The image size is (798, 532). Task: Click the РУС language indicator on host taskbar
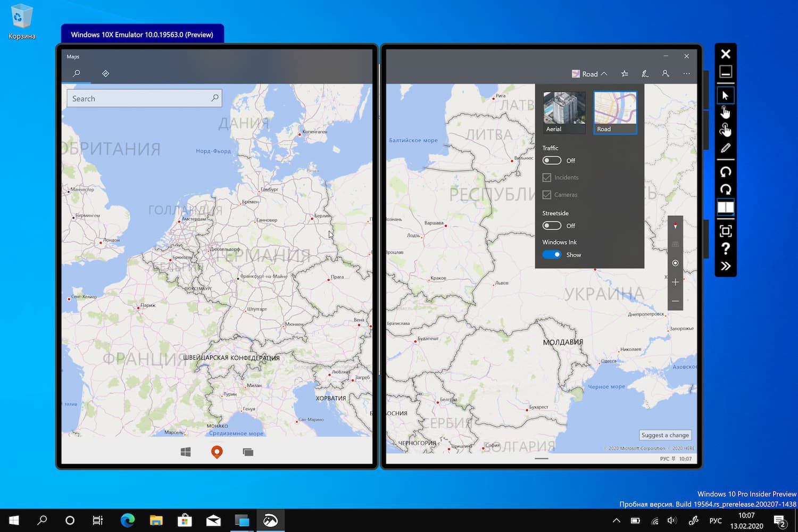[x=716, y=521]
